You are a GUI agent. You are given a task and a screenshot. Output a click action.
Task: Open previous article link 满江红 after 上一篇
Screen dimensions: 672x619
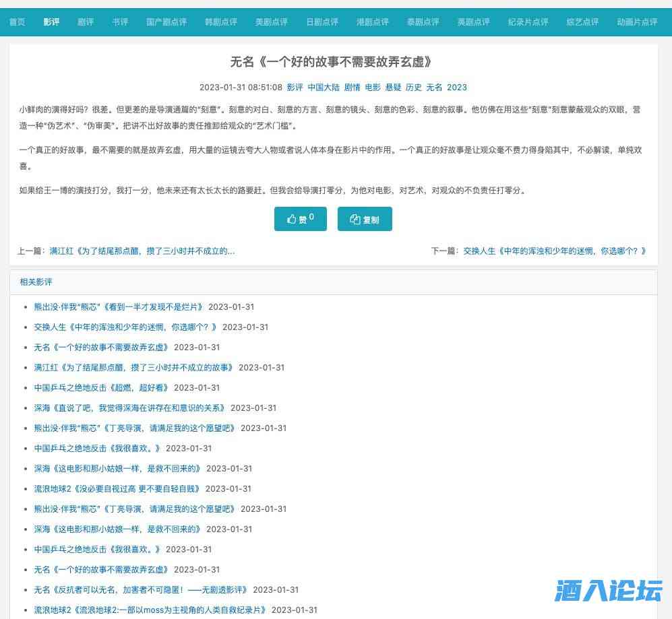pos(142,251)
